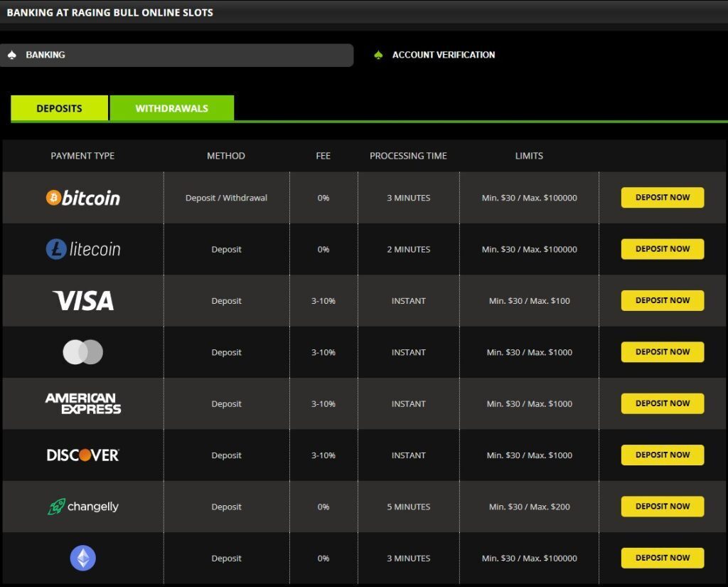
Task: Click the Processing Time column header
Action: click(408, 156)
